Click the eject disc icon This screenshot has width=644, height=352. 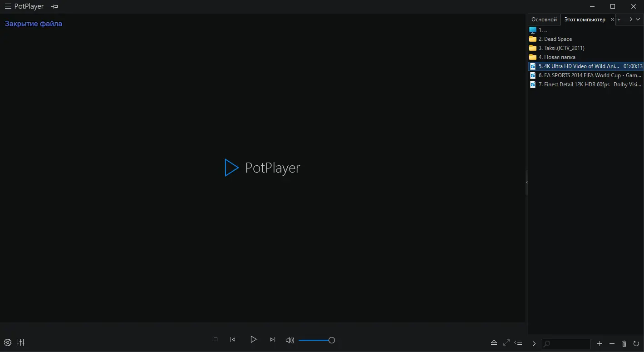[x=494, y=342]
